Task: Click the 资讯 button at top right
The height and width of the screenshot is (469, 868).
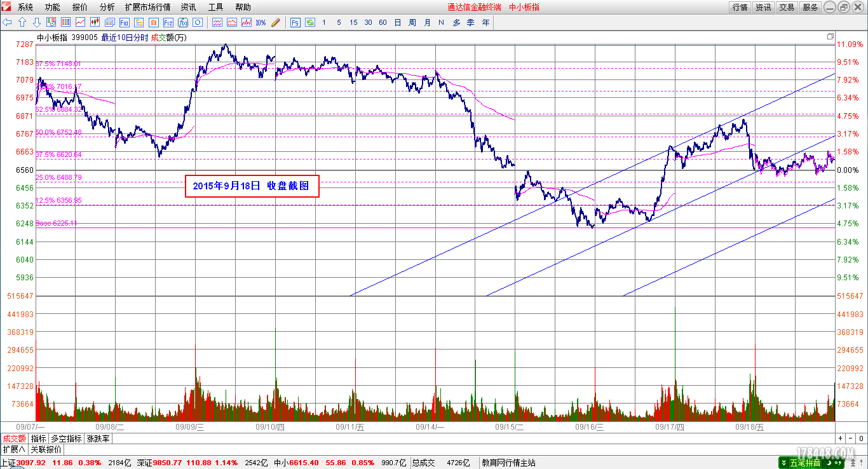Action: coord(763,7)
